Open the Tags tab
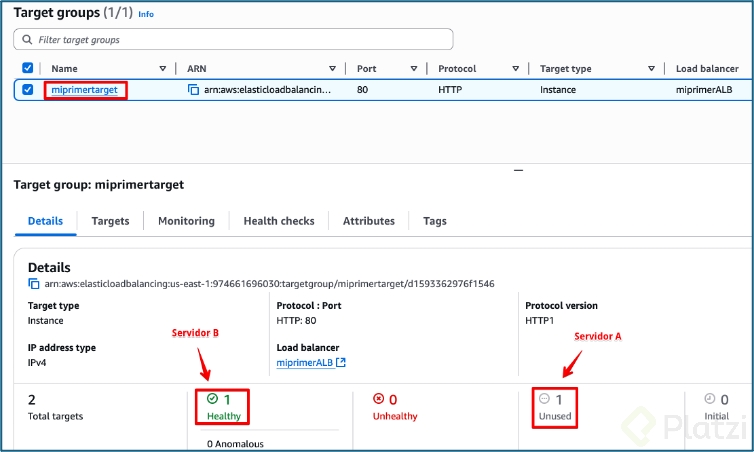This screenshot has height=452, width=754. click(435, 221)
